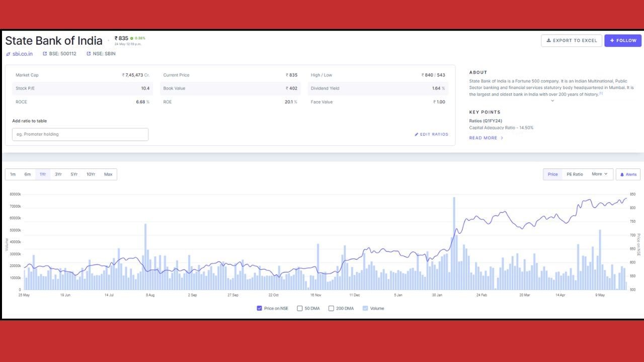Select the 1m chart range

point(13,174)
